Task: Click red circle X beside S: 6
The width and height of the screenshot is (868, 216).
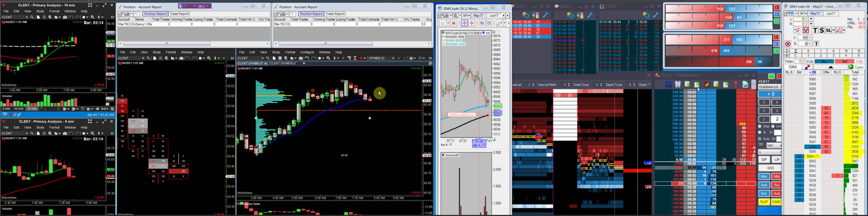Action: click(x=788, y=44)
